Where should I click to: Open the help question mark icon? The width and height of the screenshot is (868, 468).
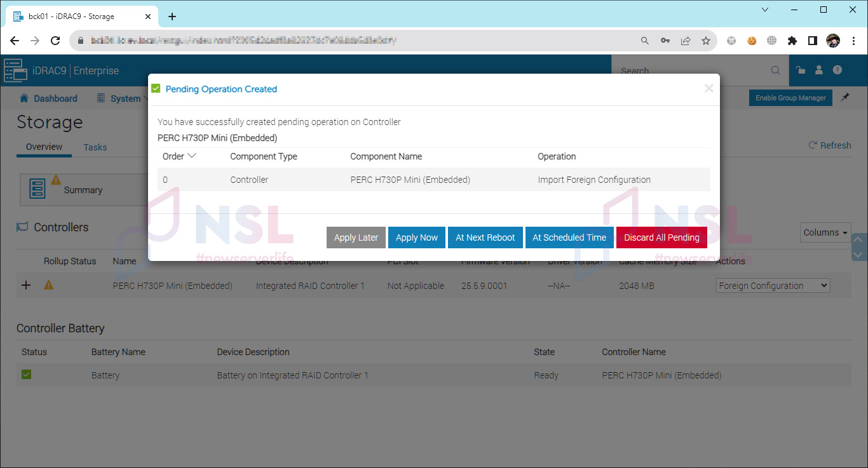837,70
